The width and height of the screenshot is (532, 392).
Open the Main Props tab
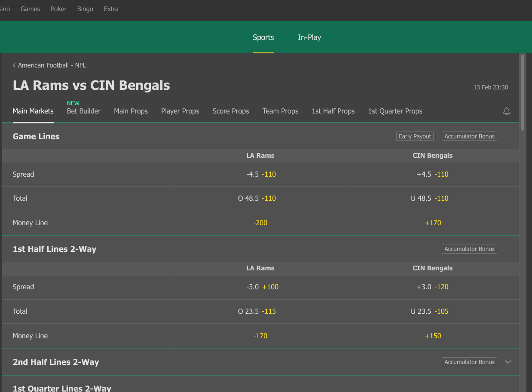point(131,111)
